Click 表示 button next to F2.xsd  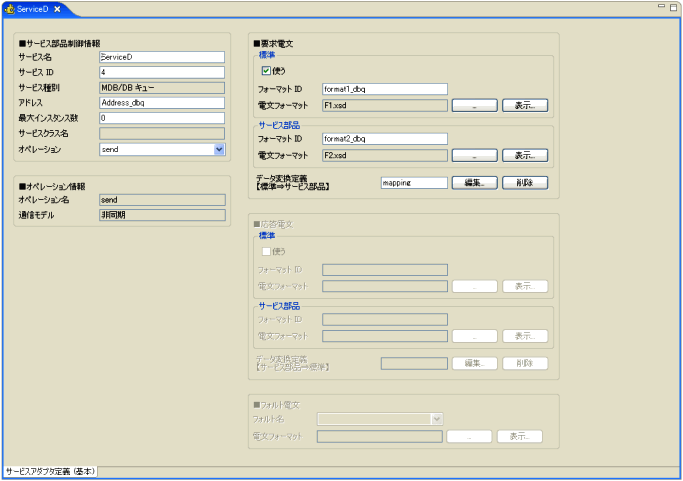click(525, 155)
